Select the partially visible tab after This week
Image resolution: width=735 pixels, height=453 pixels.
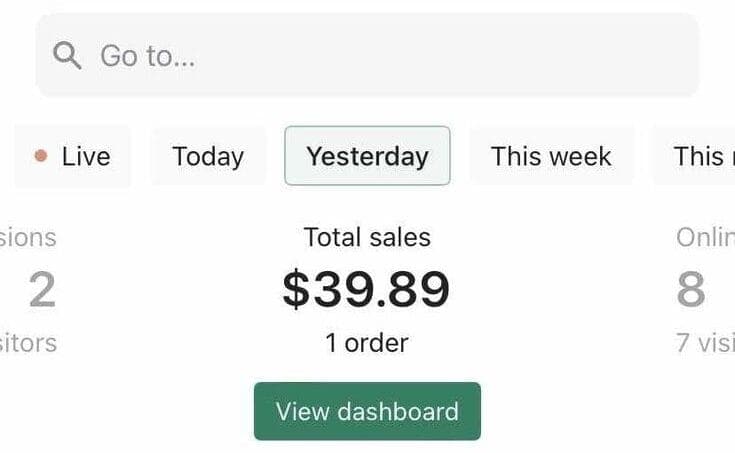700,156
